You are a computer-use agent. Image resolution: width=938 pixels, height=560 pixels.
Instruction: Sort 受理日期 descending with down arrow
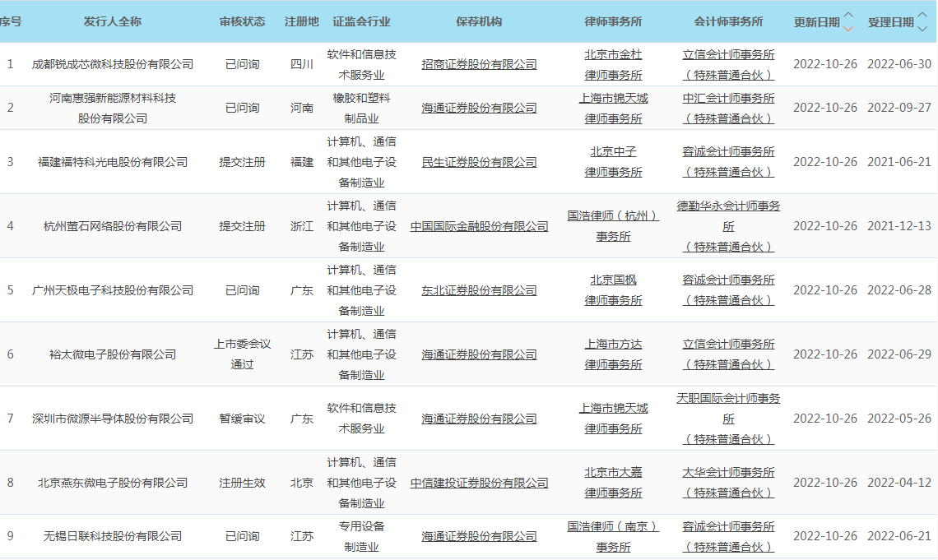click(x=922, y=29)
